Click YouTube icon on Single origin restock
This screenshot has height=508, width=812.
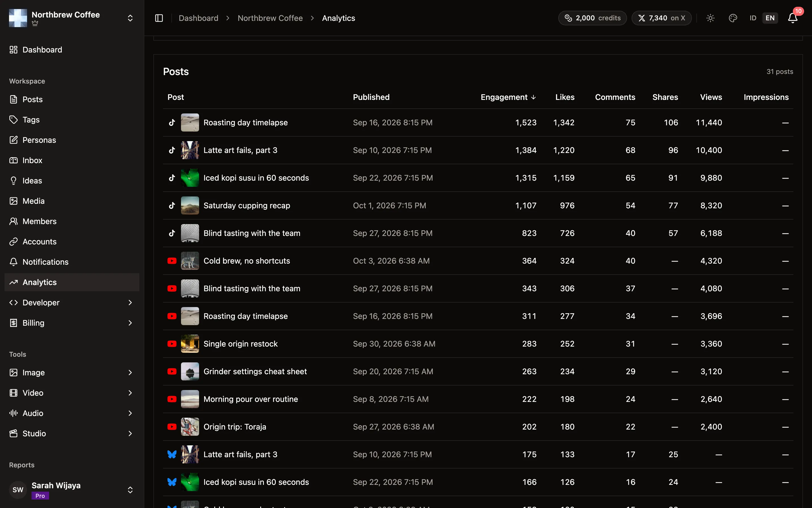click(172, 344)
